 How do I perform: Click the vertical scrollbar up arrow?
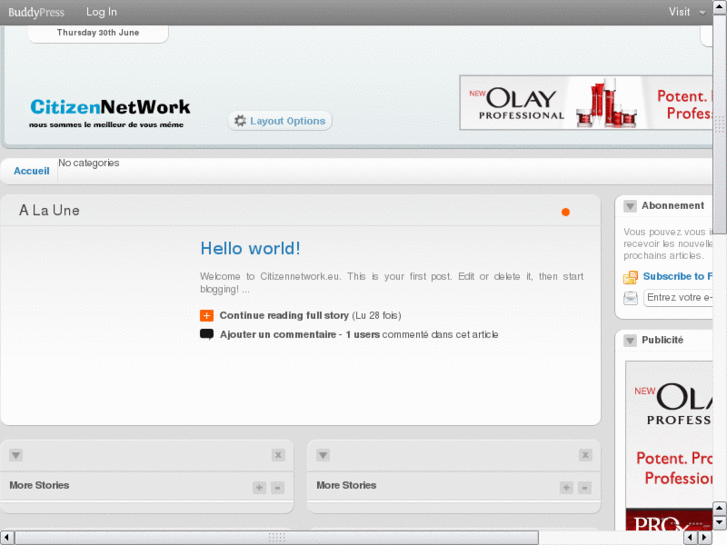click(x=719, y=7)
